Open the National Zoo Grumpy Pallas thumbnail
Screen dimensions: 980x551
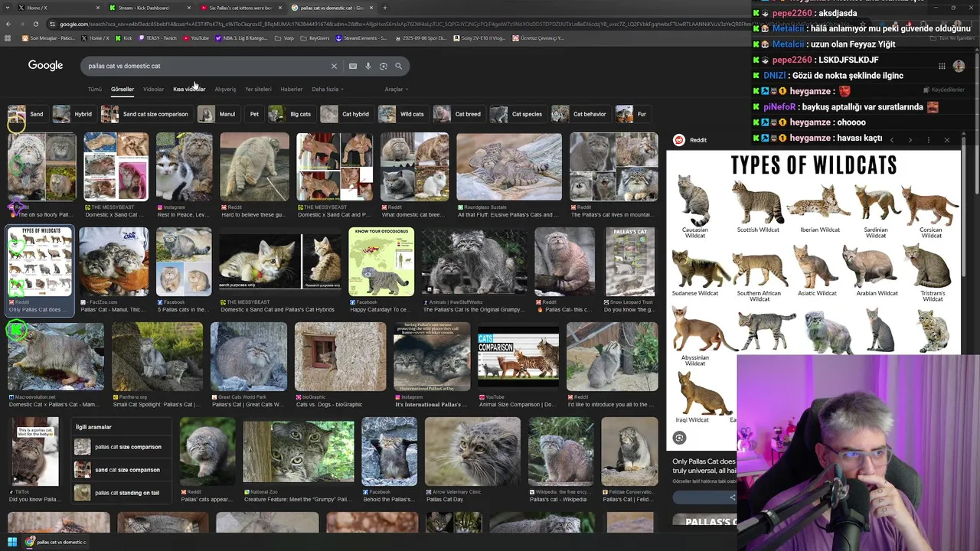[299, 452]
